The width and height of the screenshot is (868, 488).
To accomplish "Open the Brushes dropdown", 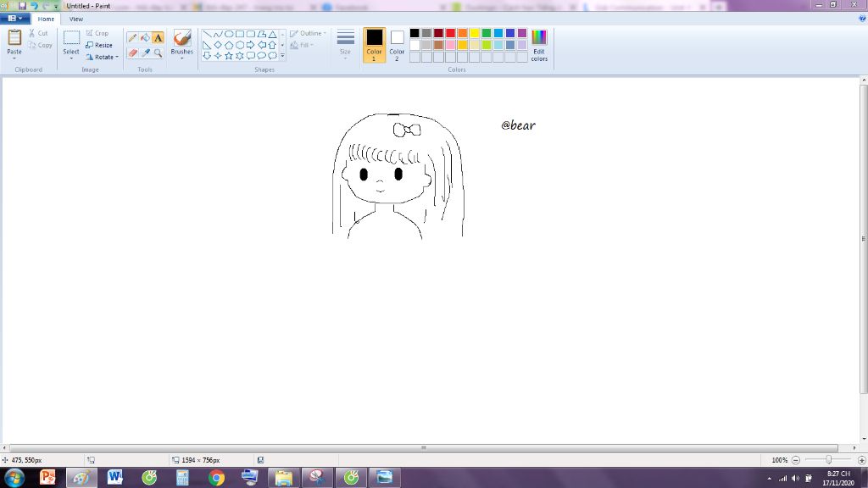I will (x=182, y=58).
